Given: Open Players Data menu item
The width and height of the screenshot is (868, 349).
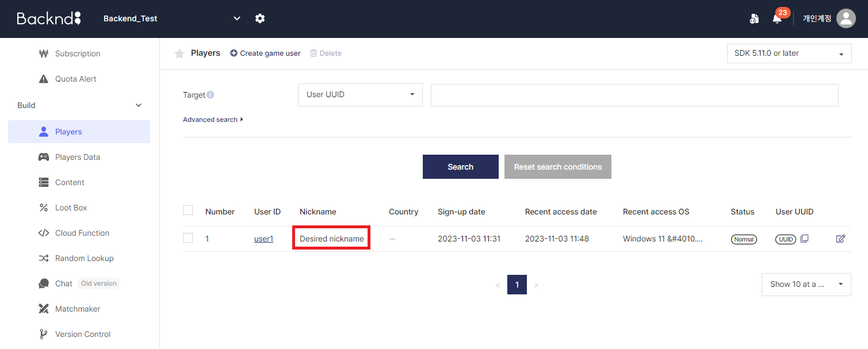Looking at the screenshot, I should 78,157.
